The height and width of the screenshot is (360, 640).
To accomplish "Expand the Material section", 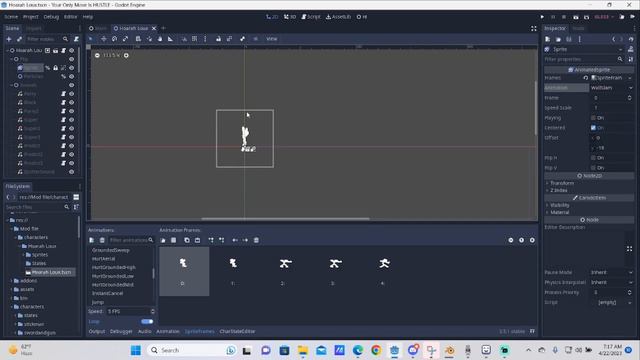I will click(x=559, y=212).
